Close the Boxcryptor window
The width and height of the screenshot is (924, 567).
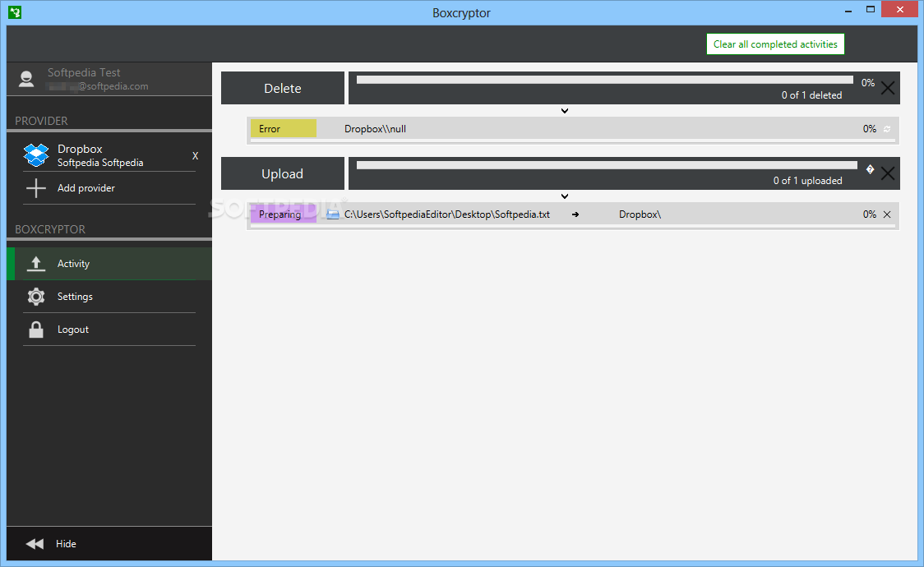pos(900,9)
